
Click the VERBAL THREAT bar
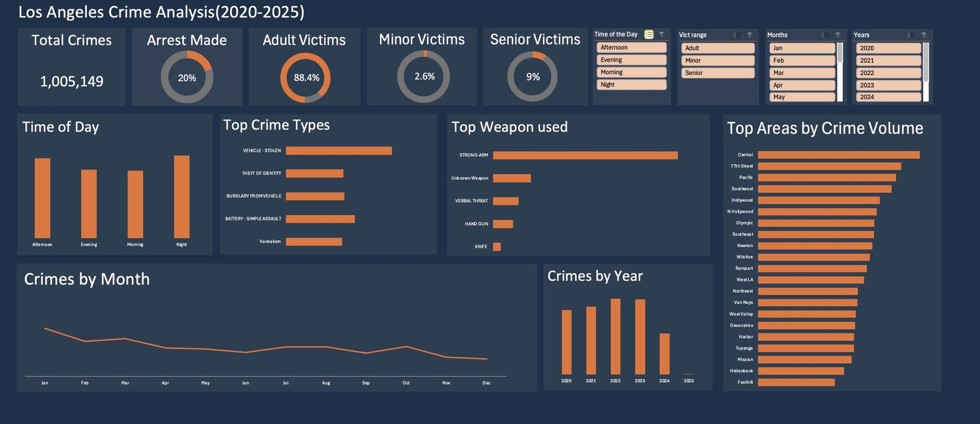pyautogui.click(x=506, y=201)
